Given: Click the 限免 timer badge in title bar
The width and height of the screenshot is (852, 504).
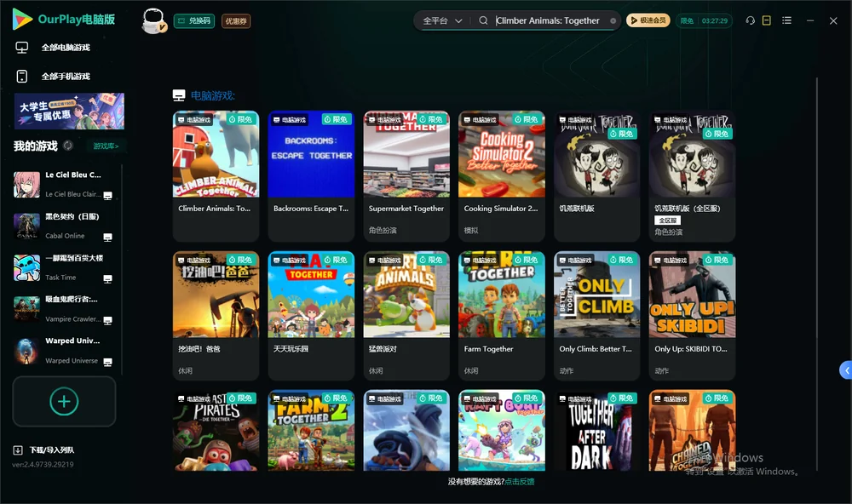Looking at the screenshot, I should 704,20.
